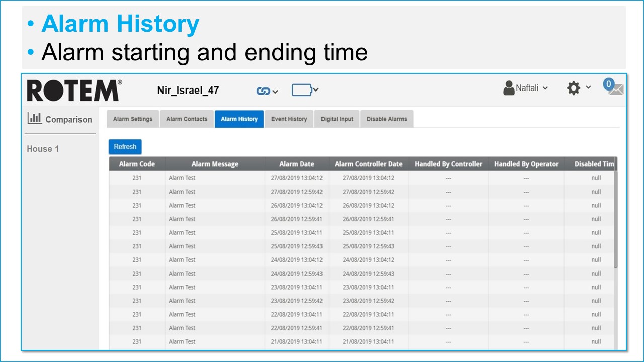Click the link chain connection icon

click(x=263, y=91)
